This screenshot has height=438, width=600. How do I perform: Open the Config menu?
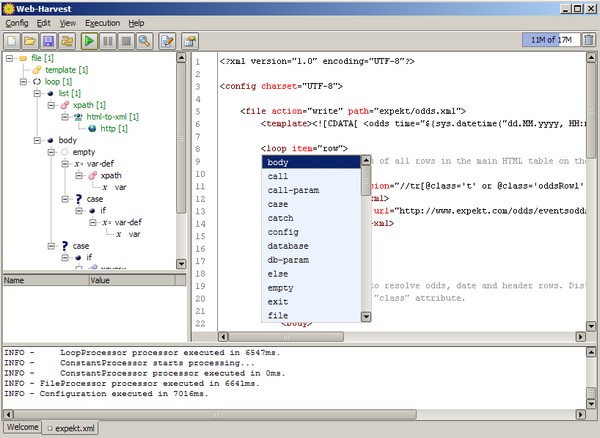[x=17, y=22]
